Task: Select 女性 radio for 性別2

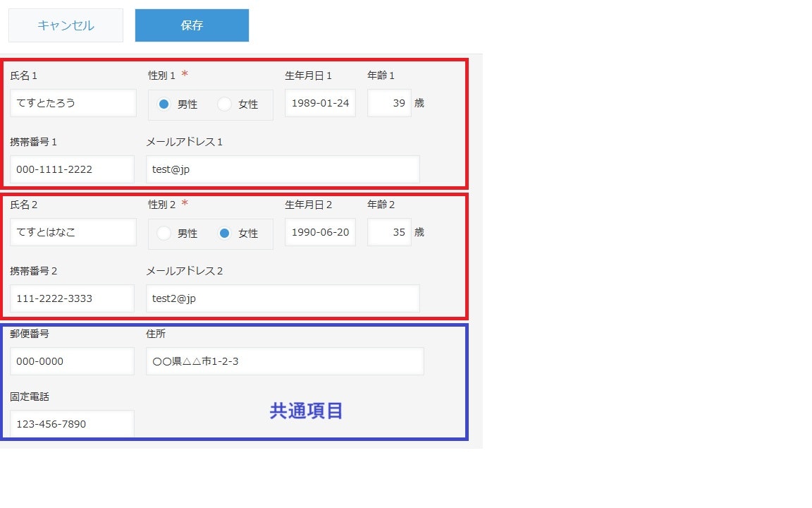Action: click(x=224, y=234)
